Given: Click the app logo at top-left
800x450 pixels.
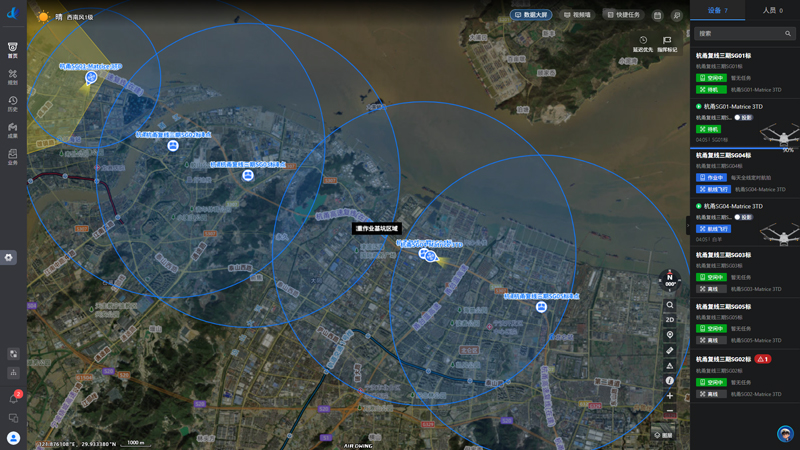Looking at the screenshot, I should tap(13, 13).
